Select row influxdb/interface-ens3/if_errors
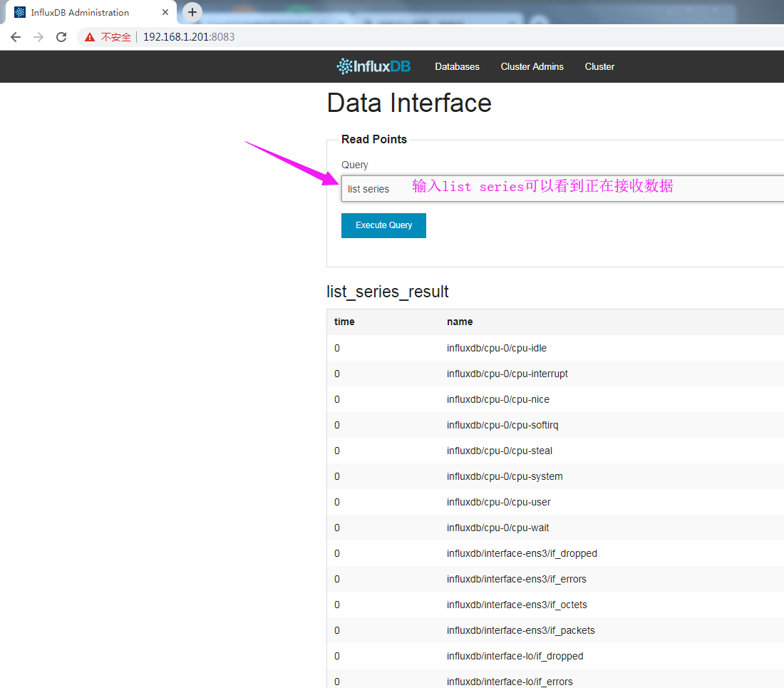 pos(555,579)
